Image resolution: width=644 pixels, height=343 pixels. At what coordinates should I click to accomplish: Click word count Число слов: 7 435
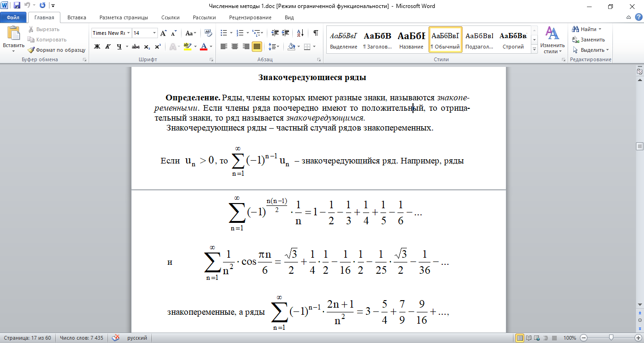(83, 338)
